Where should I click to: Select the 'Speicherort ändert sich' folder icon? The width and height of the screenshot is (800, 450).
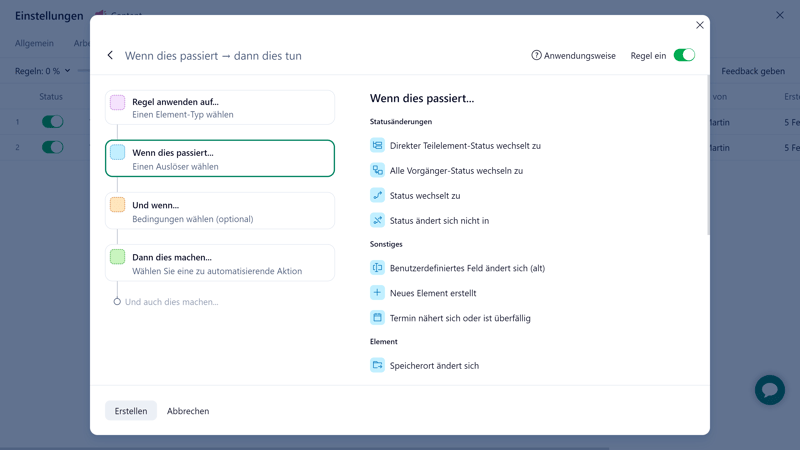click(x=377, y=365)
